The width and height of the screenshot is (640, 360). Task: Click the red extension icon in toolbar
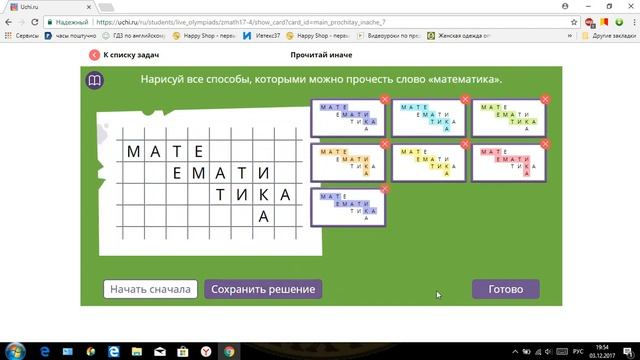click(x=589, y=22)
